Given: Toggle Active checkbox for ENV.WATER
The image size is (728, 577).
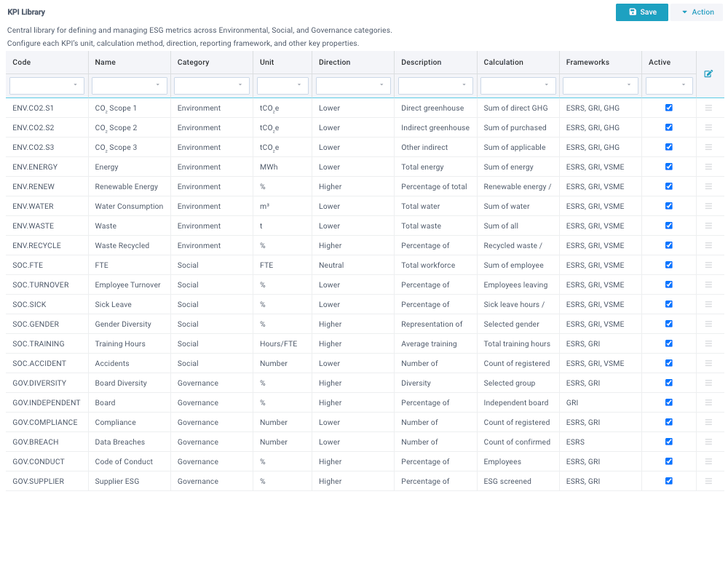Looking at the screenshot, I should [x=668, y=206].
